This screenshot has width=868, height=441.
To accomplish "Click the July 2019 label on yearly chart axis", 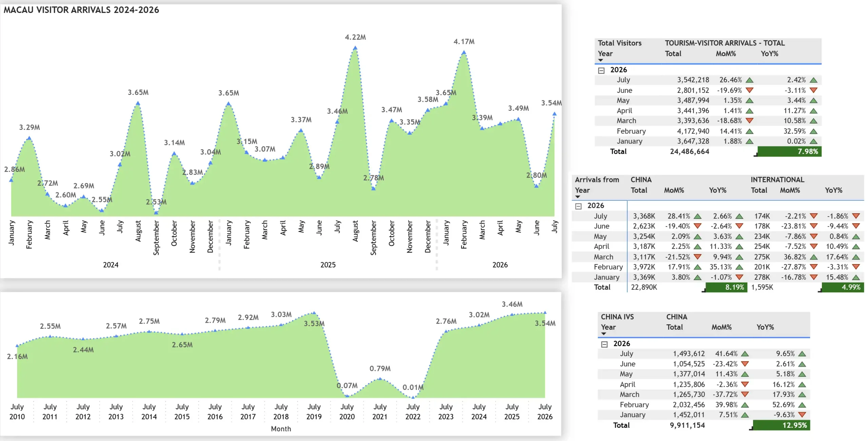I will [314, 412].
